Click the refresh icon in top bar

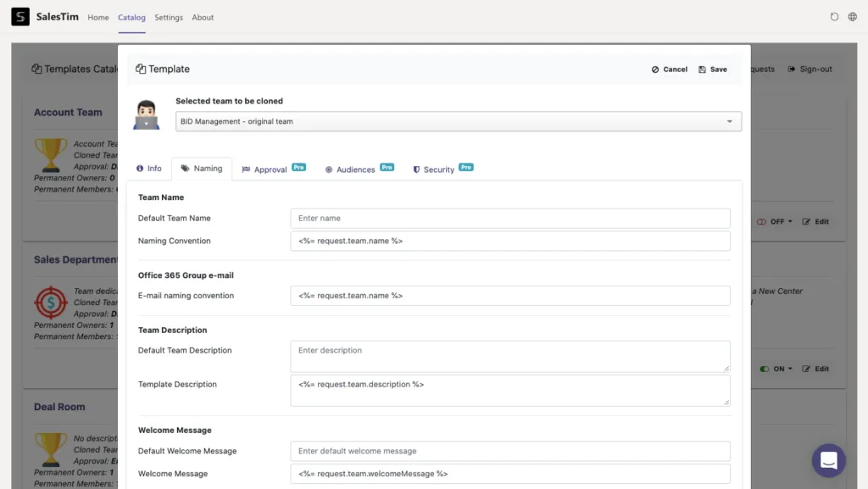pos(834,17)
